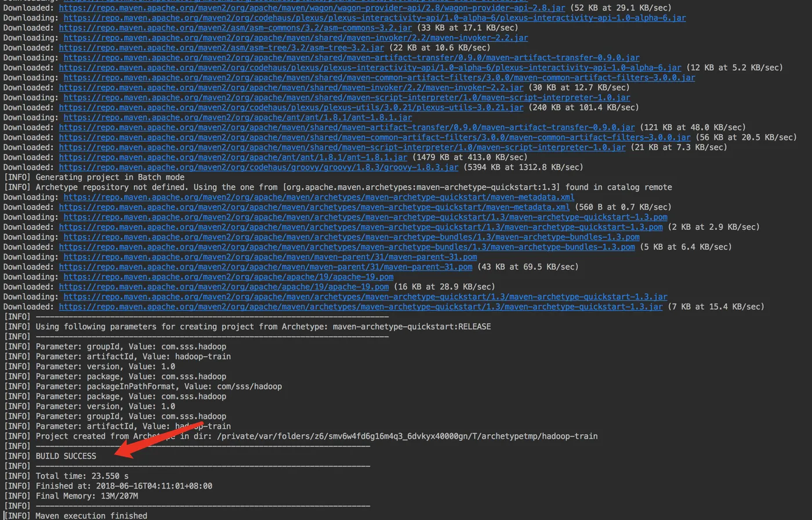Open the downloaded asm-tree-3.2.jar link
812x520 pixels.
click(x=222, y=48)
